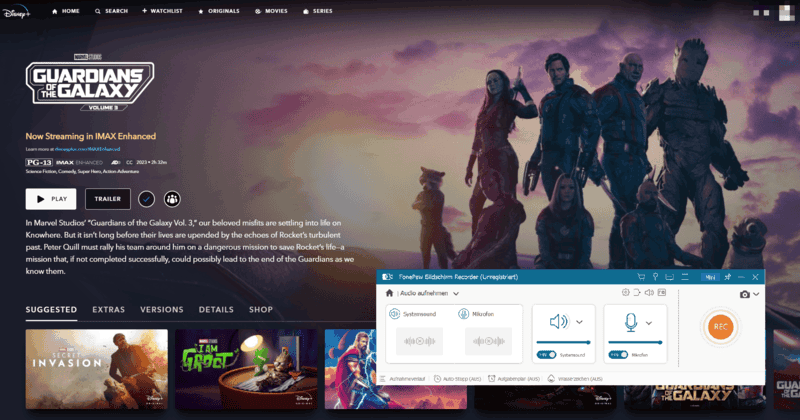
Task: Click the large microphone icon
Action: point(631,323)
